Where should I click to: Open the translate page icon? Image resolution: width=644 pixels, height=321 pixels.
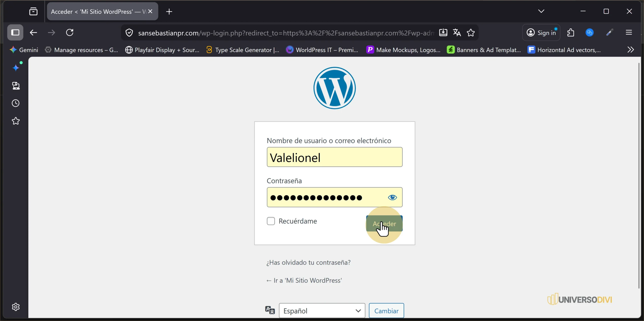pos(457,32)
